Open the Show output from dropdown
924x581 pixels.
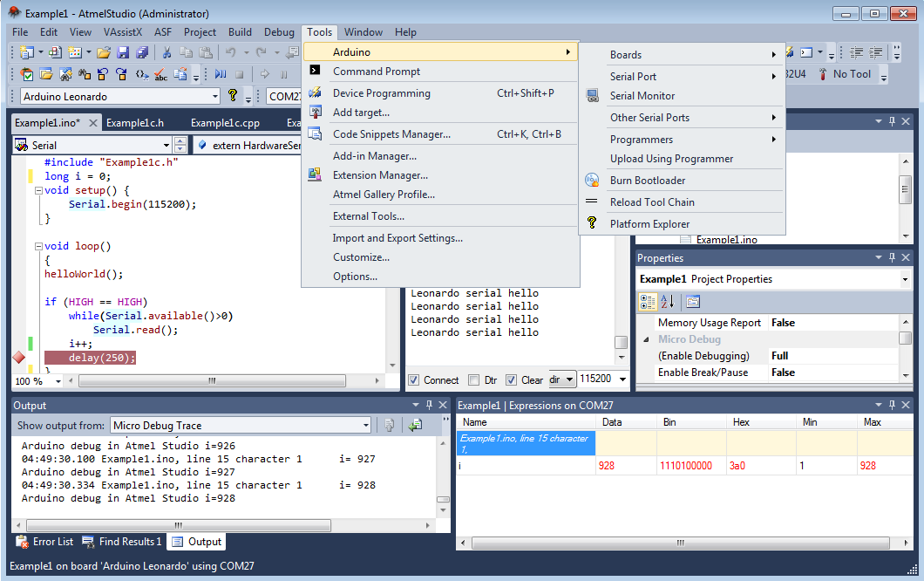[365, 425]
